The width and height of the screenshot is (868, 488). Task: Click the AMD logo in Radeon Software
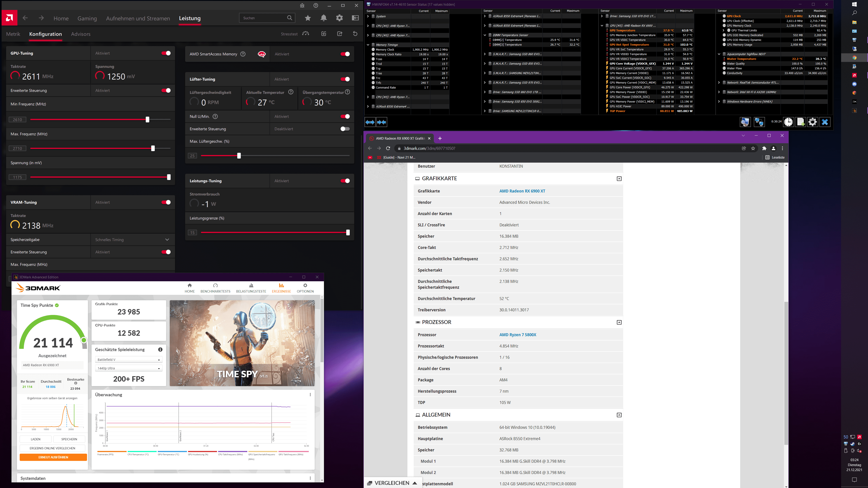9,18
